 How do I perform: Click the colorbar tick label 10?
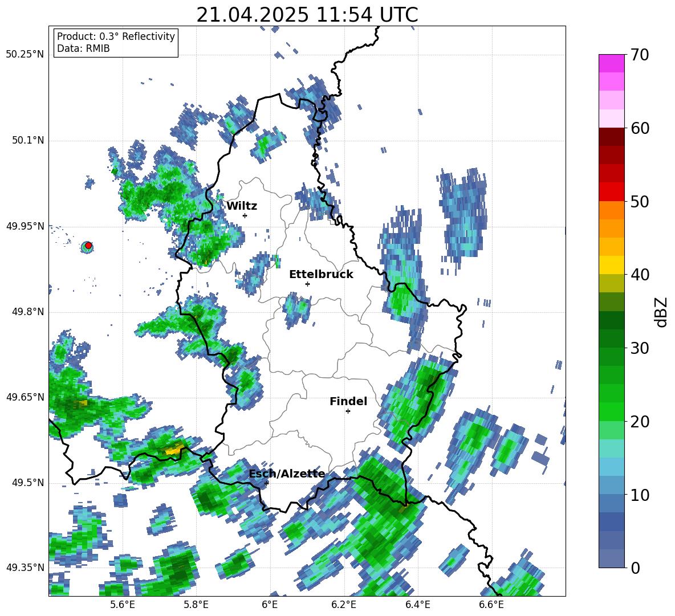(640, 495)
